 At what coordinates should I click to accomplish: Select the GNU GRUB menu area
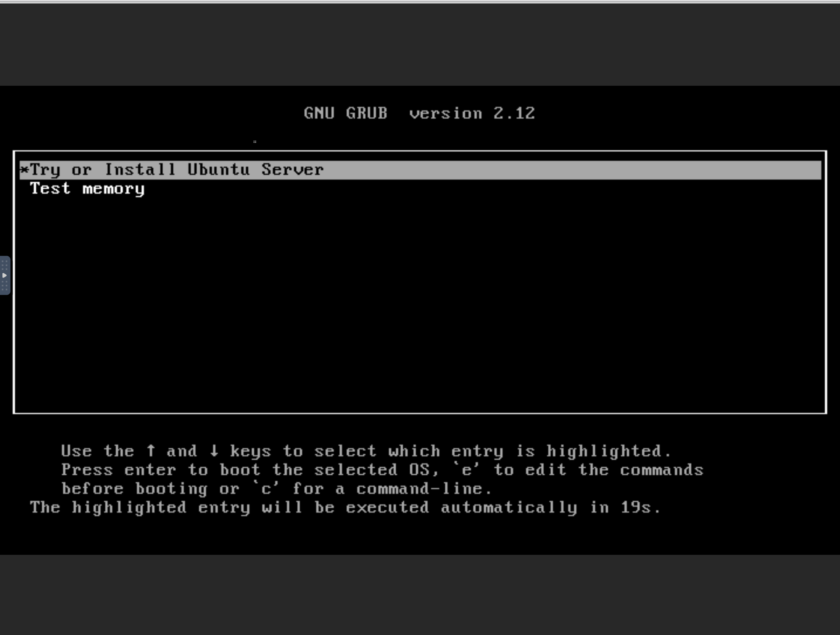pyautogui.click(x=420, y=282)
